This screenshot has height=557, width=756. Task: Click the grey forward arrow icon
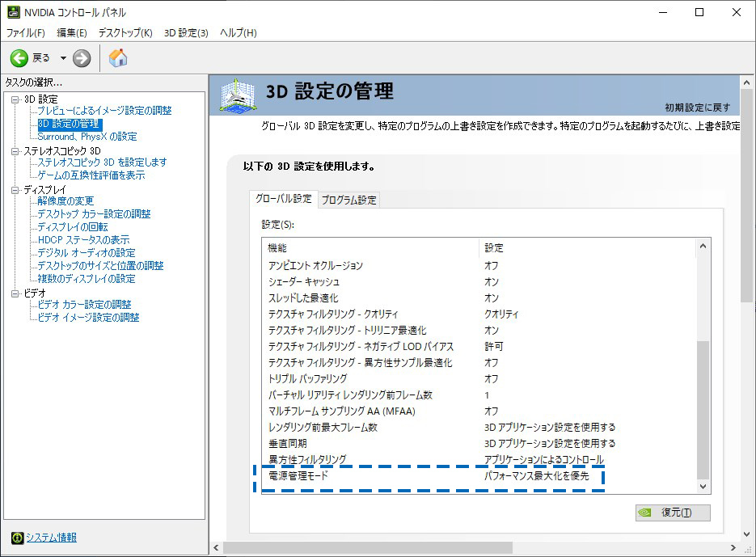[82, 58]
